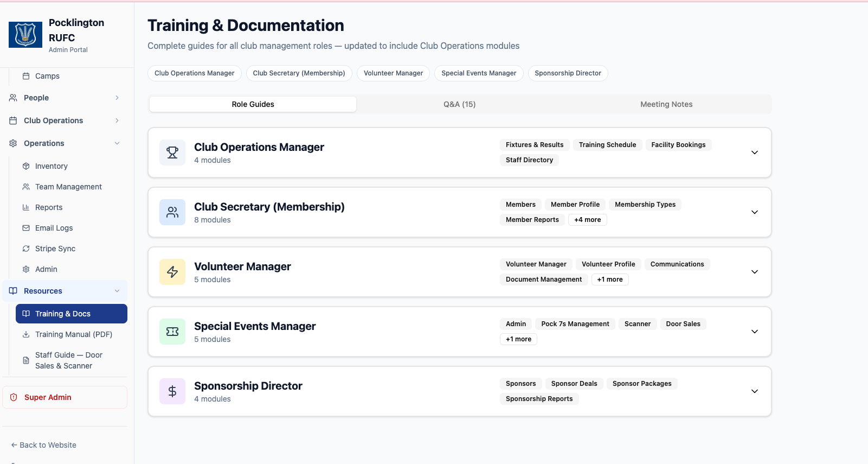Viewport: 868px width, 464px height.
Task: Click the Training Schedule module tag
Action: (x=608, y=145)
